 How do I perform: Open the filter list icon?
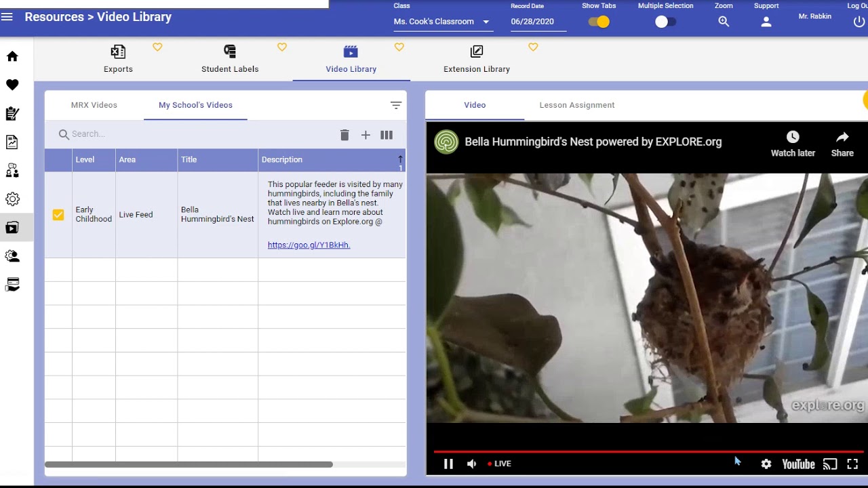point(396,105)
